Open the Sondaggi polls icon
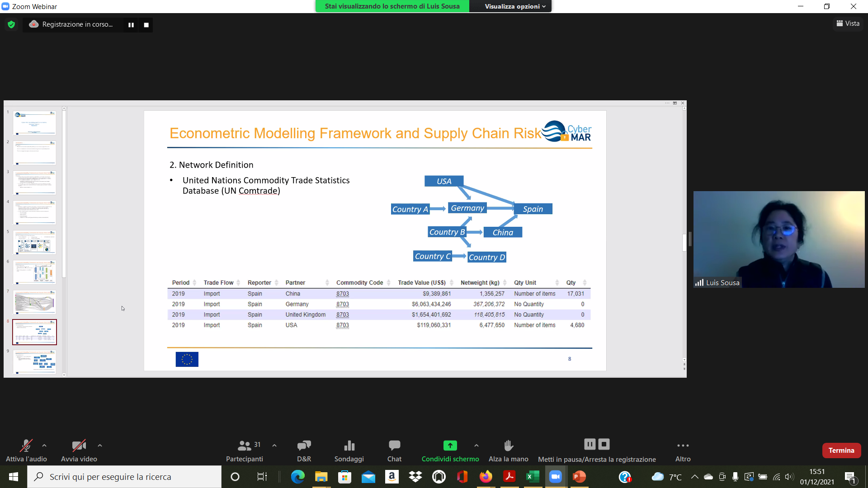868x488 pixels. 349,446
